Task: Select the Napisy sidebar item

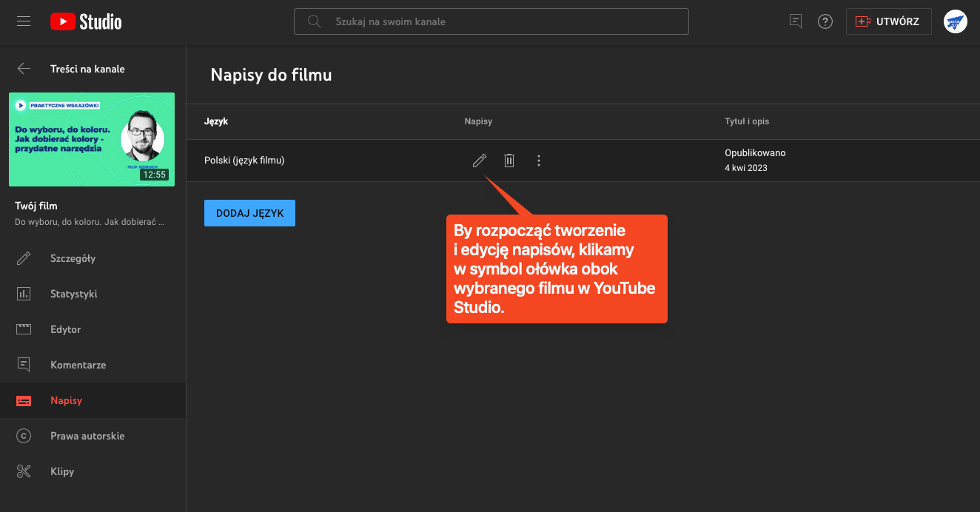Action: point(66,400)
